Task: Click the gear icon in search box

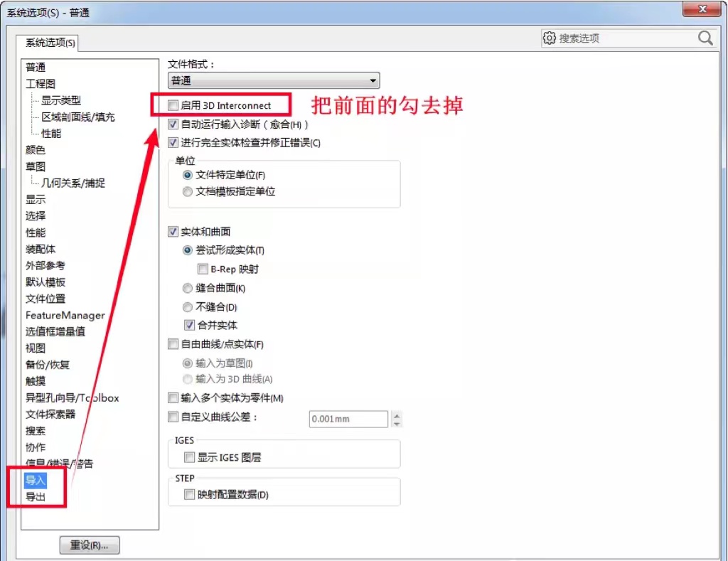Action: click(x=550, y=38)
